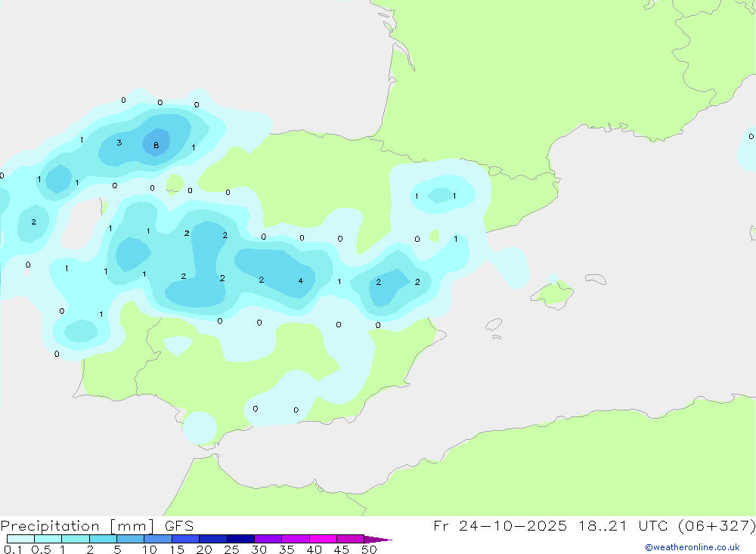The height and width of the screenshot is (554, 756).
Task: Click the '0.1' legend scale label
Action: click(x=13, y=549)
